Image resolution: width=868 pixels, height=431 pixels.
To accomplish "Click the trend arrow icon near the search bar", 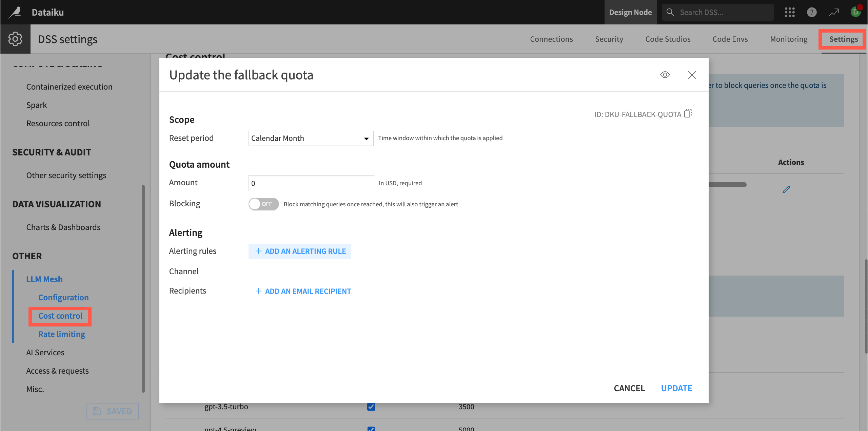I will click(834, 12).
